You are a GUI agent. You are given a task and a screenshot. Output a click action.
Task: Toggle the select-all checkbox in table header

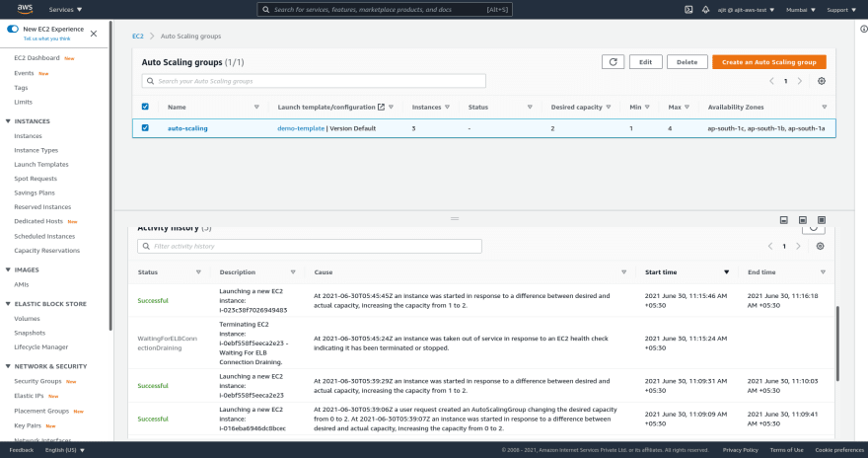145,107
